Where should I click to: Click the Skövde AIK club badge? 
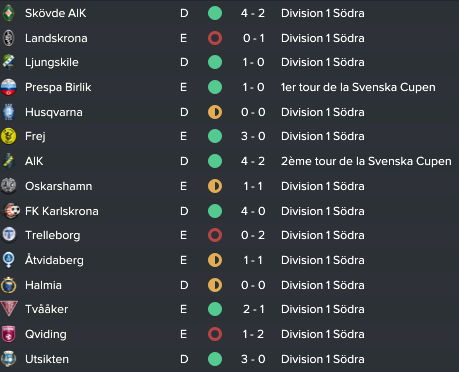[9, 13]
